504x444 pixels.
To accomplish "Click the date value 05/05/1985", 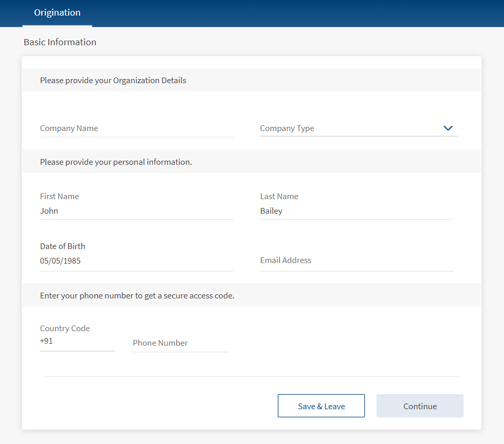I will click(60, 260).
